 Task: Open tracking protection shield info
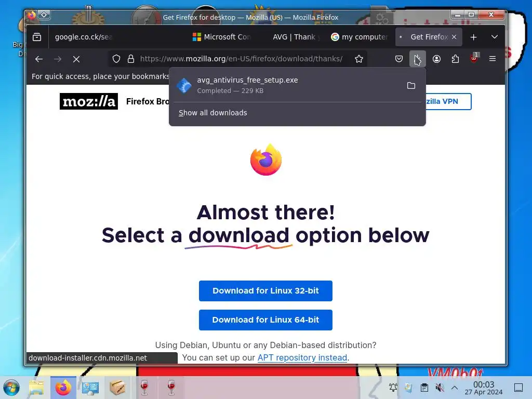(116, 59)
